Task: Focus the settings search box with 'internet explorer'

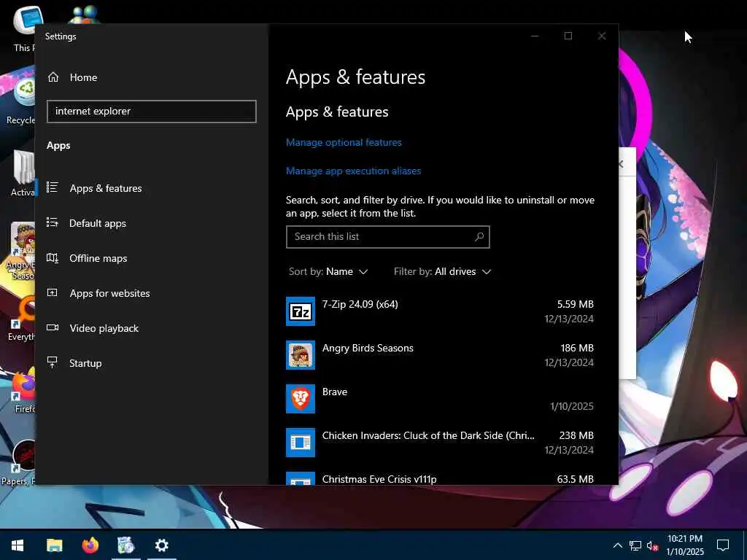Action: 152,112
